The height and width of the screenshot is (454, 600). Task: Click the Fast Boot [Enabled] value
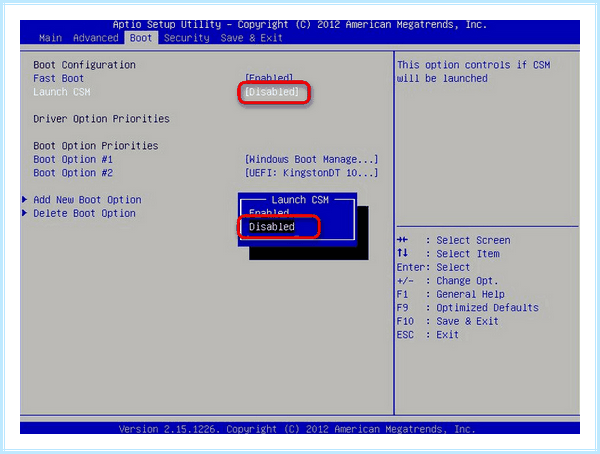(x=269, y=78)
